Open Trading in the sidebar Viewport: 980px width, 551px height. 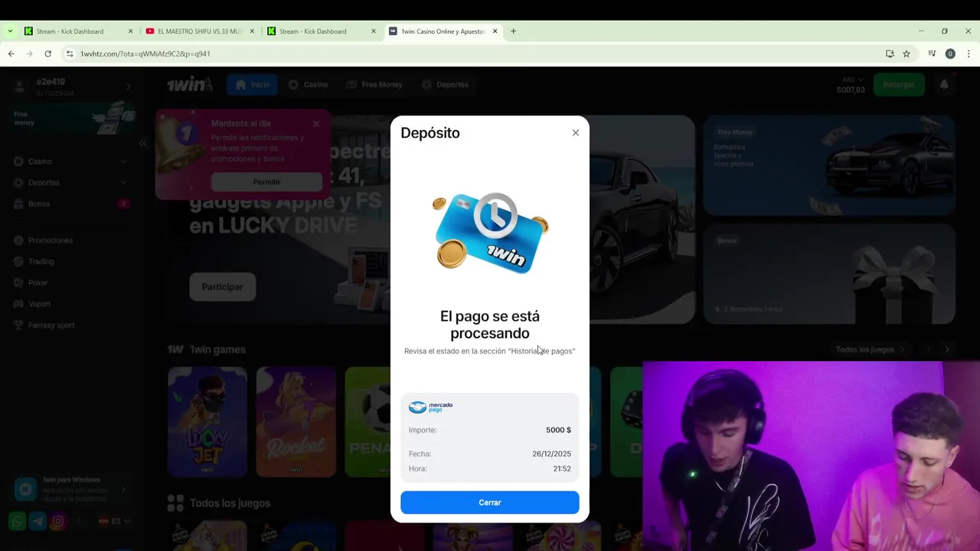point(70,262)
